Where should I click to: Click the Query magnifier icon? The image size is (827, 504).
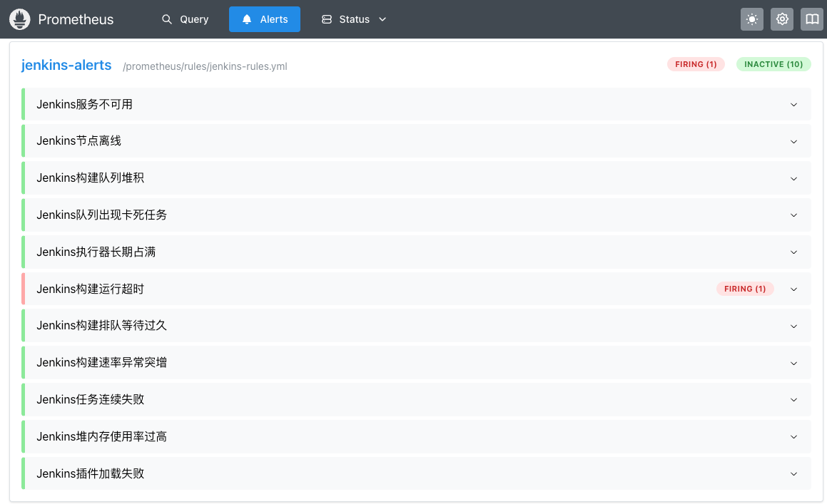coord(167,19)
